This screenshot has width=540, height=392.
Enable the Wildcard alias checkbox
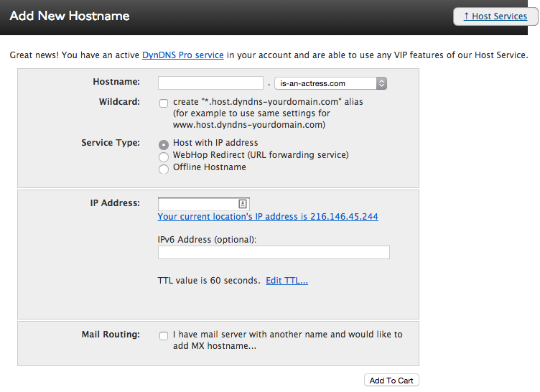coord(164,103)
